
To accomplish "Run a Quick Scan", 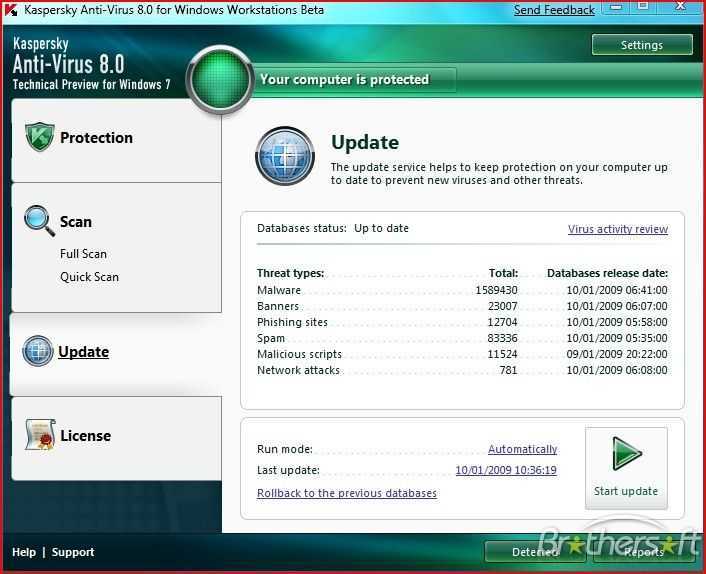I will coord(89,277).
